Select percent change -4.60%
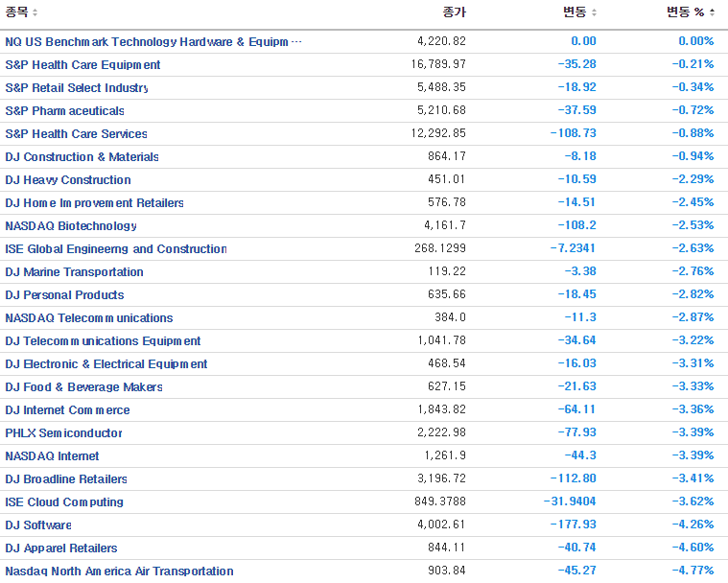The image size is (728, 583). (x=693, y=548)
